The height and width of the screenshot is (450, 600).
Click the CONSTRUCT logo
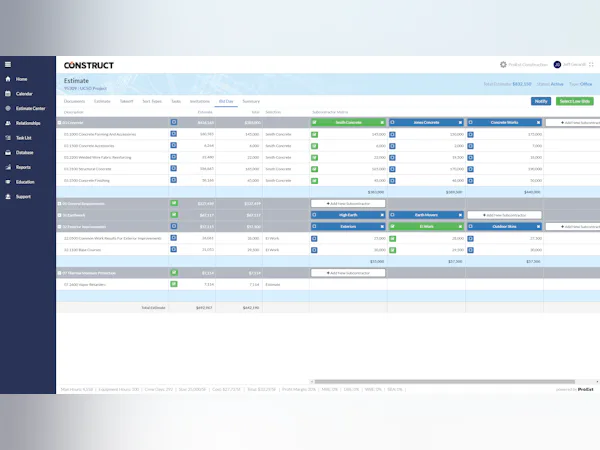coord(89,65)
